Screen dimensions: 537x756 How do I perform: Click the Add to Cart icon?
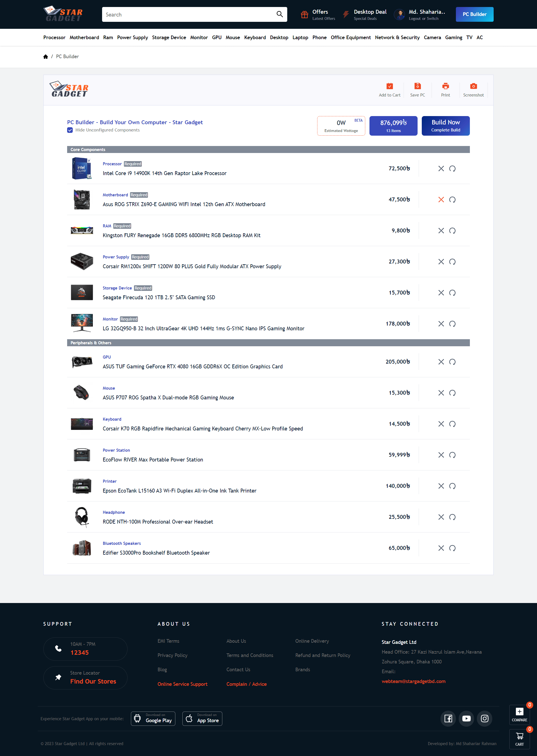pos(390,87)
